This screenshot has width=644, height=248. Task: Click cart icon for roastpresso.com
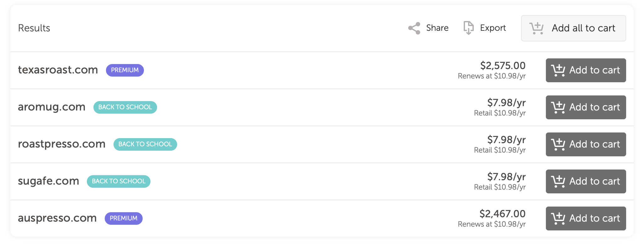tap(558, 144)
